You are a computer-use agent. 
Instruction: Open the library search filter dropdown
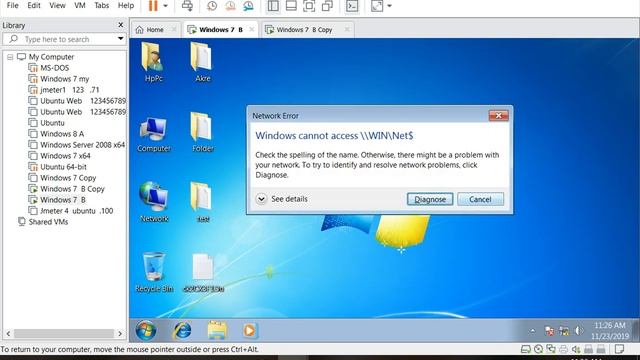coord(120,39)
